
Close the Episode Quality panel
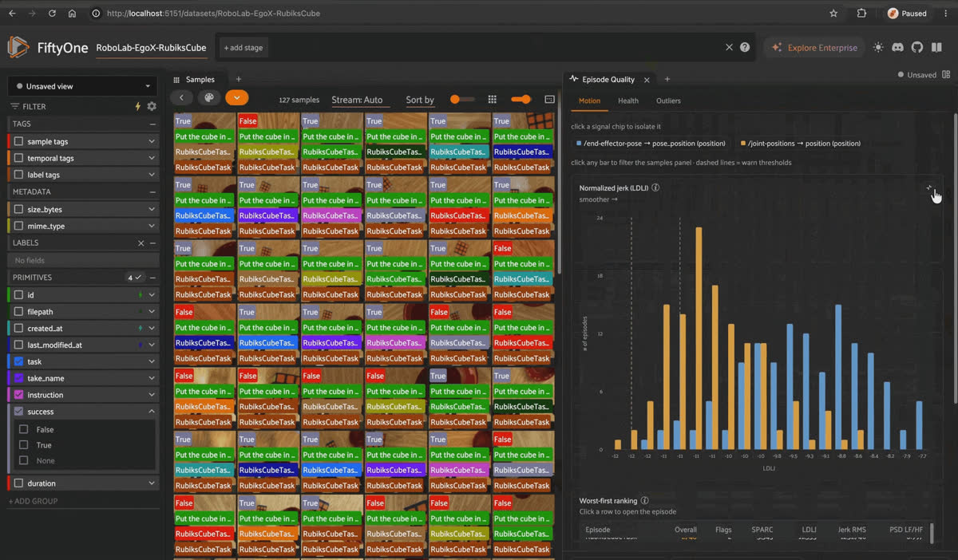(647, 80)
